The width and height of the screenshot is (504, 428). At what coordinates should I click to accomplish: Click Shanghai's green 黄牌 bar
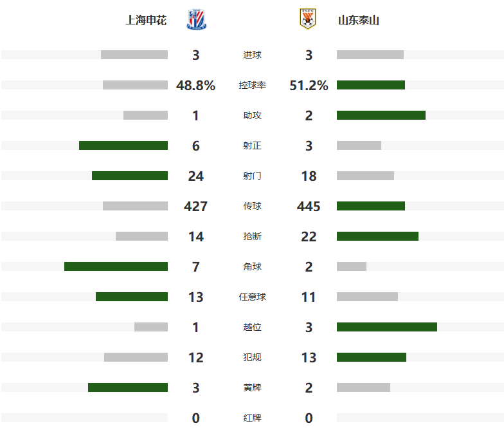pyautogui.click(x=128, y=387)
